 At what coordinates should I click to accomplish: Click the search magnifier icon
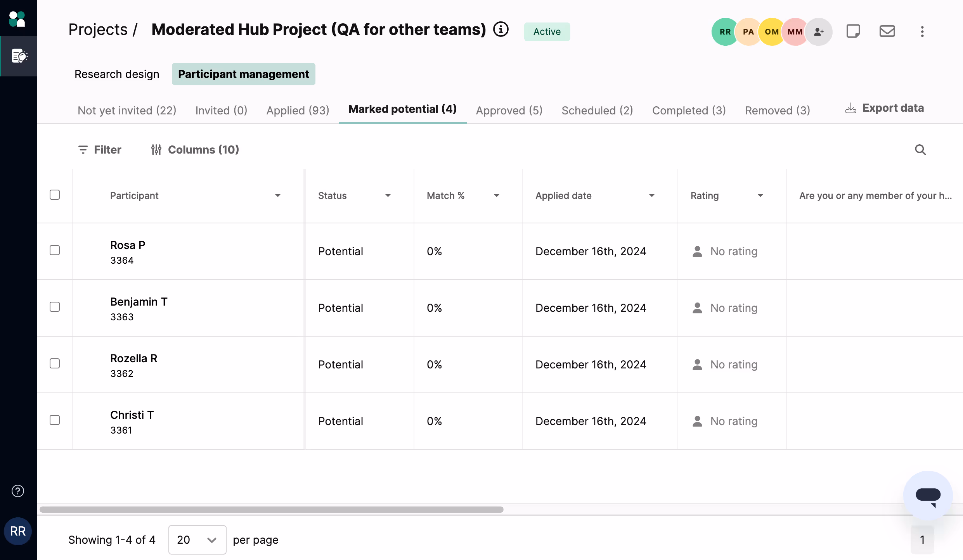point(920,150)
